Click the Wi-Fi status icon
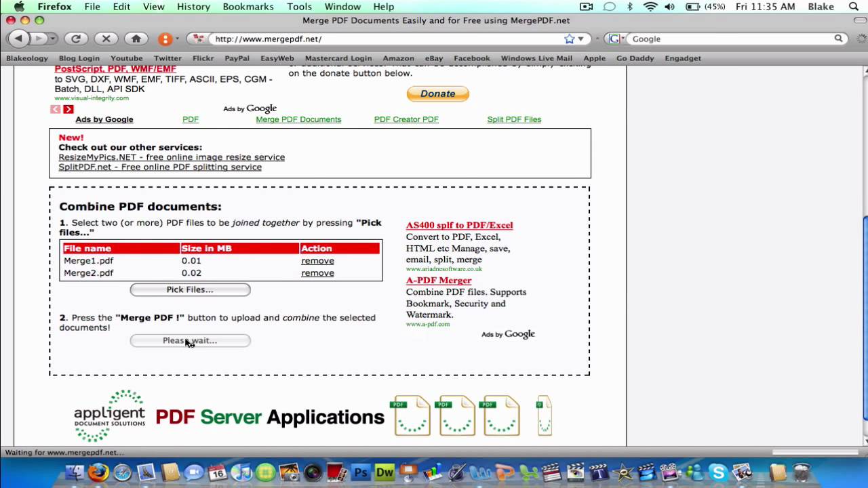Screen dimensions: 868x488 pos(650,7)
